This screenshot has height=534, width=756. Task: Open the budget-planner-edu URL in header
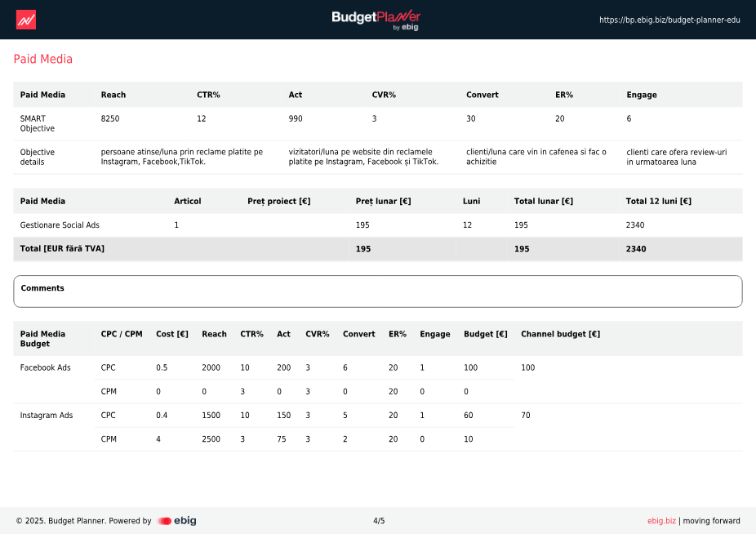(669, 20)
